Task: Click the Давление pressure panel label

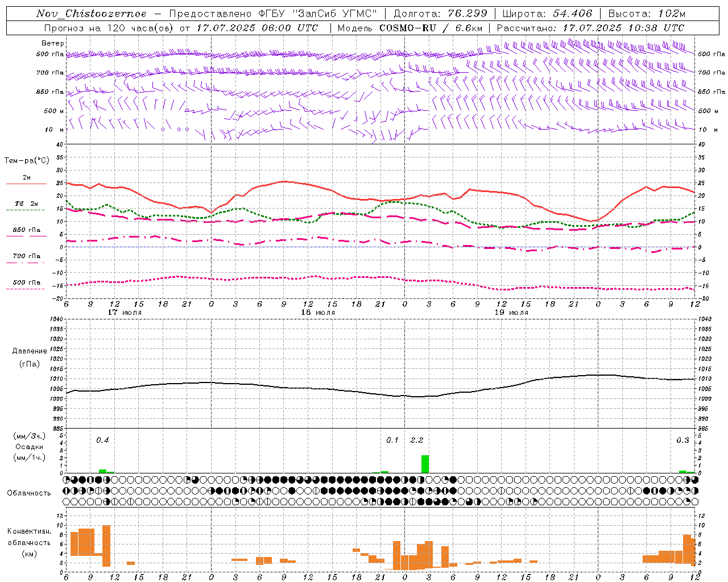Action: pos(30,351)
